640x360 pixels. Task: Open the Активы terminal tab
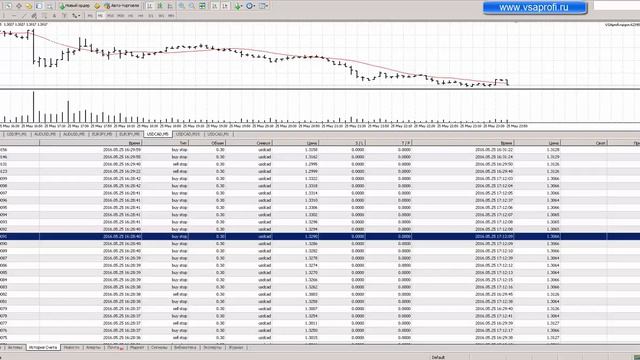15,347
